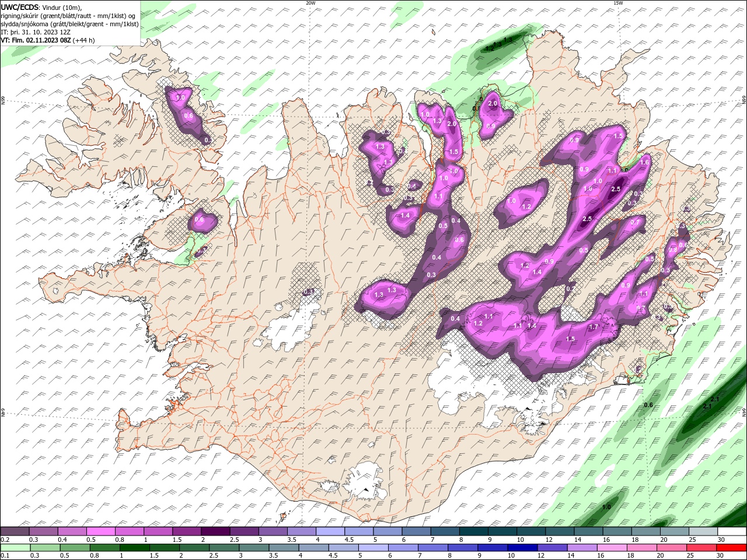This screenshot has height=560, width=747.
Task: Click the deep blue rain swatch between 10 and 12
Action: click(522, 548)
